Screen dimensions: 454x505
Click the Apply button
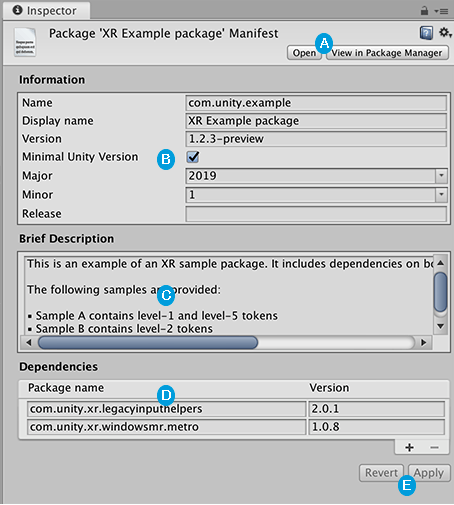click(429, 473)
